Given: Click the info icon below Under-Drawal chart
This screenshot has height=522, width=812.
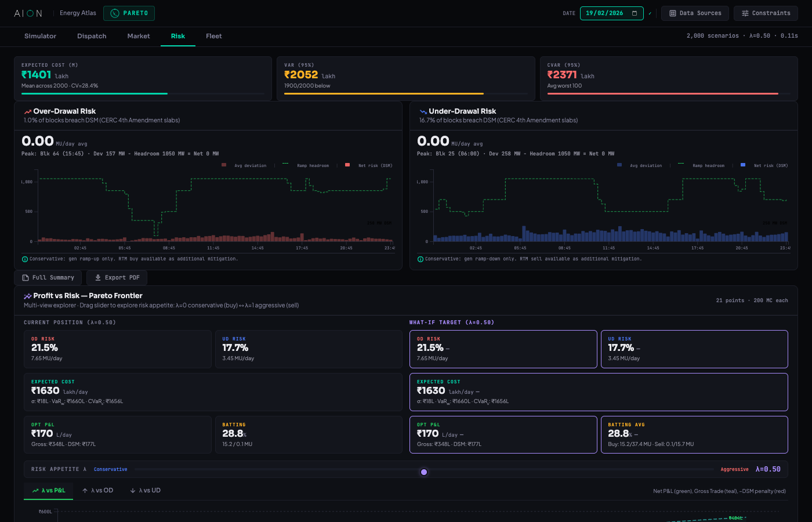Looking at the screenshot, I should click(420, 259).
